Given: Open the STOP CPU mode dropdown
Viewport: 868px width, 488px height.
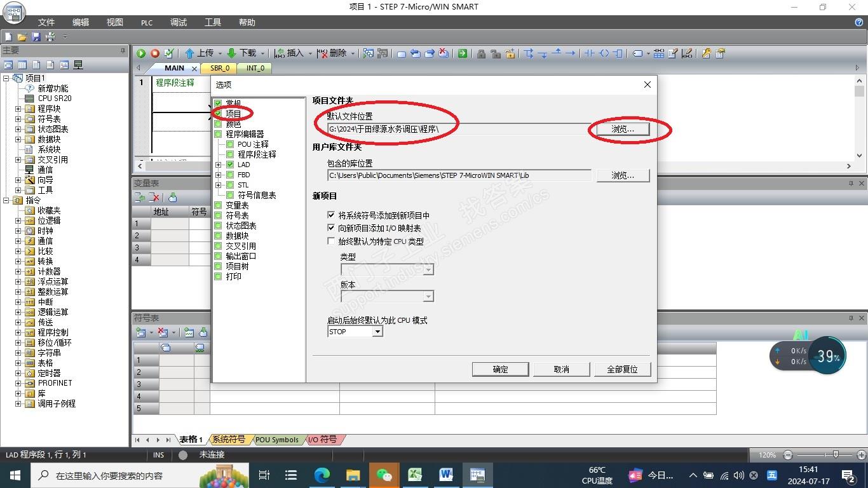Looking at the screenshot, I should (377, 332).
